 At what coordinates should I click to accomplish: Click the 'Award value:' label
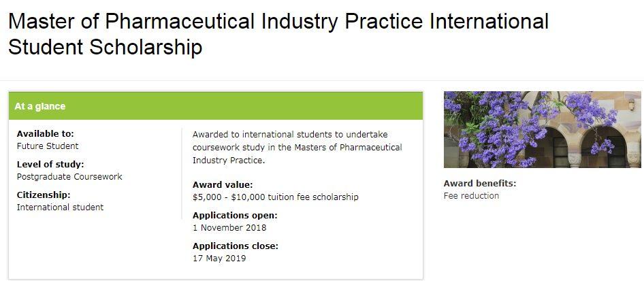[x=223, y=185]
